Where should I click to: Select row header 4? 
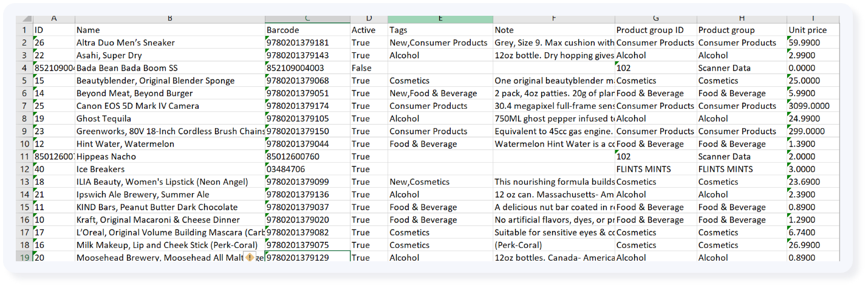(24, 68)
